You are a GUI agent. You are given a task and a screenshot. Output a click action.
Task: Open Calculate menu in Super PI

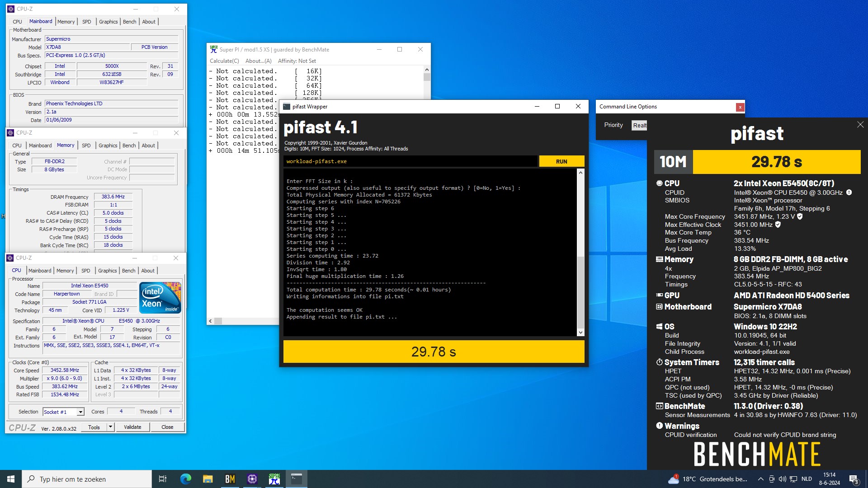[x=224, y=61]
